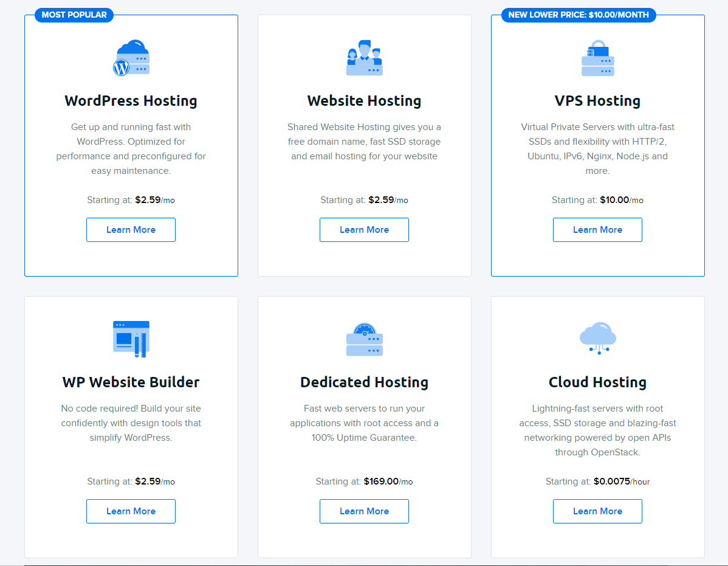Click the 'Lightning-fast servers with root' description

pos(597,430)
